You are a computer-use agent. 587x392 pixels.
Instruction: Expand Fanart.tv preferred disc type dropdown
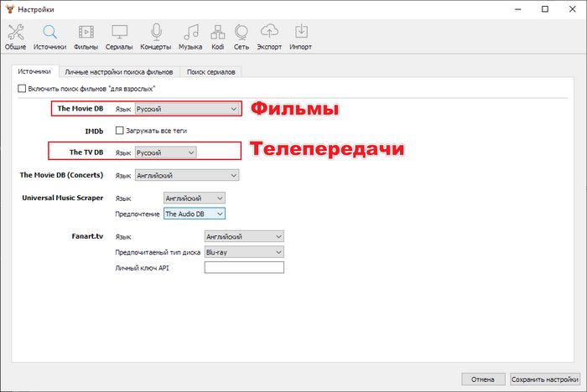[244, 252]
